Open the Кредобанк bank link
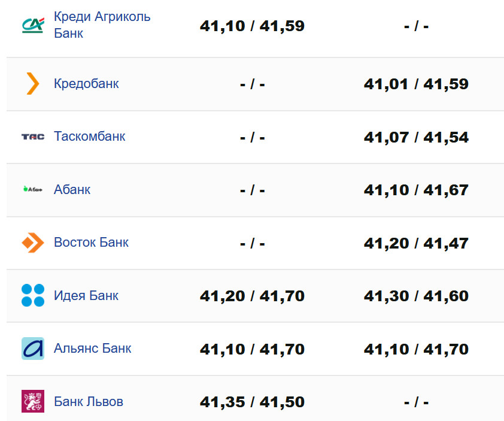Viewport: 504px width, 421px height. (86, 84)
